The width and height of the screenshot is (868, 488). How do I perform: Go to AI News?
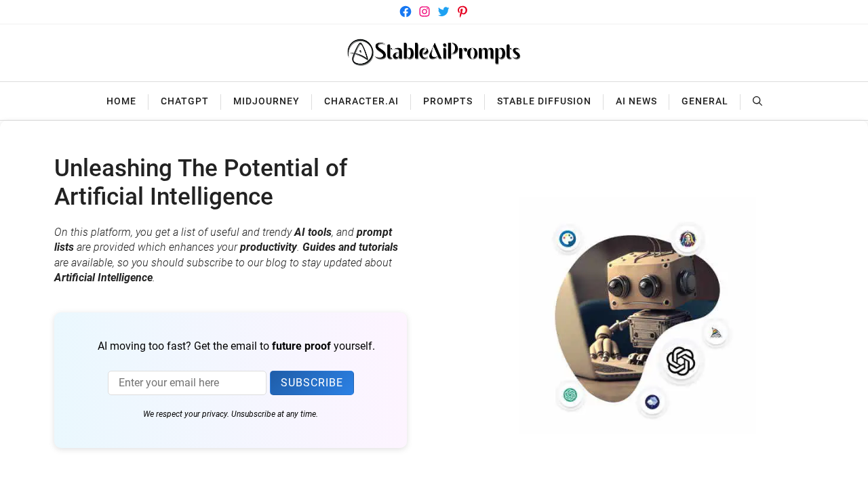636,101
